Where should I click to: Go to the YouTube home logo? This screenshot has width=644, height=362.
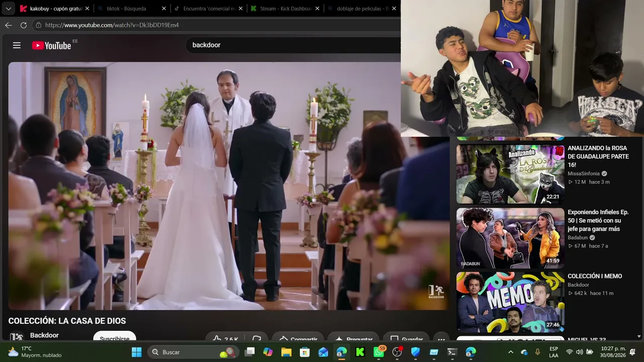pos(51,45)
